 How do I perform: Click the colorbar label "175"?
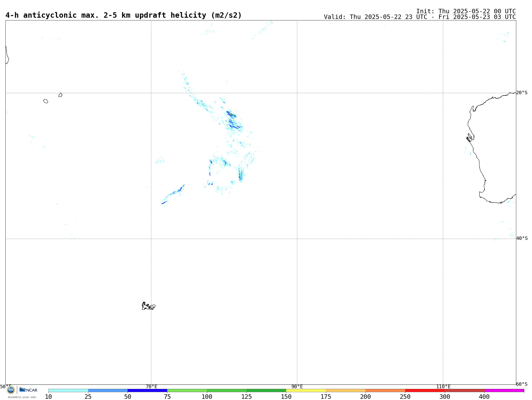click(x=326, y=397)
